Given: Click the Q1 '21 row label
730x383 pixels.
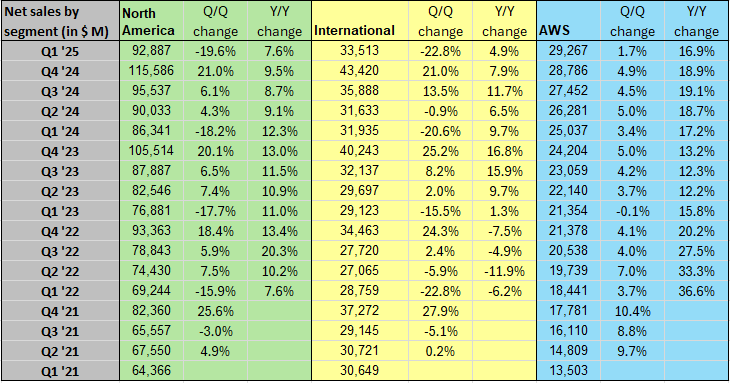Looking at the screenshot, I should (60, 371).
